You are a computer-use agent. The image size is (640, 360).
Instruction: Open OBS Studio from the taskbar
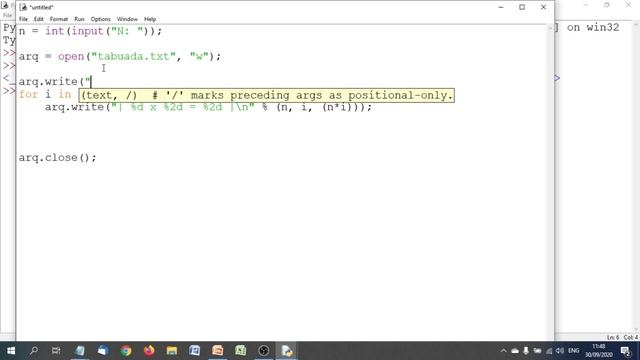point(264,351)
